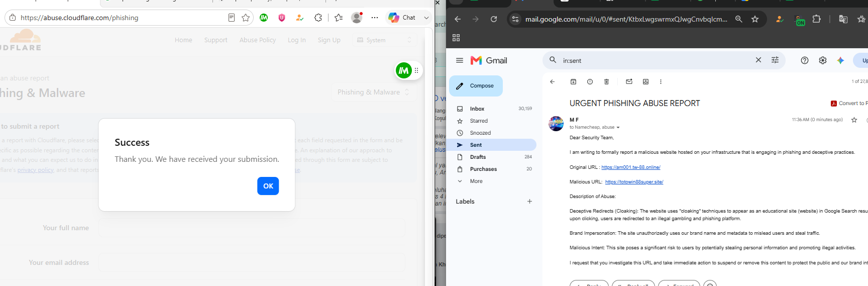Image resolution: width=868 pixels, height=286 pixels.
Task: Open site settings icon in Chrome address bar
Action: click(515, 19)
